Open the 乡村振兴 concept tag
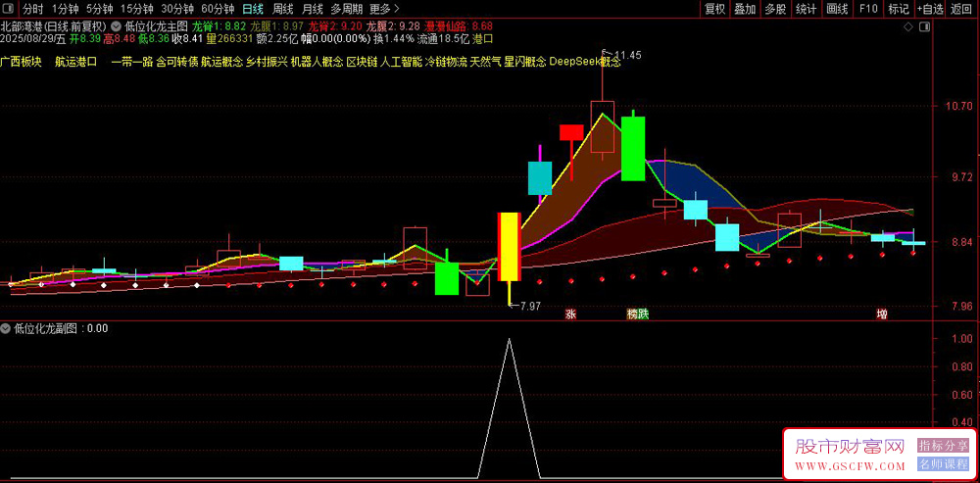 (x=267, y=62)
